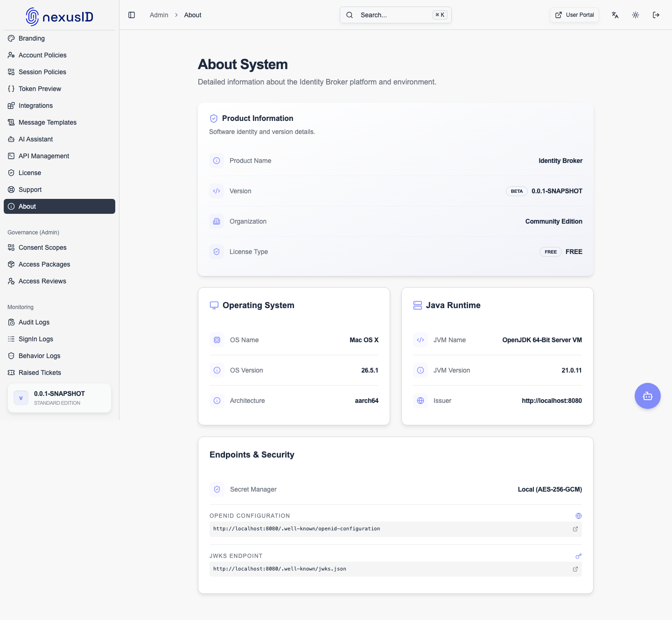
Task: Click info icon next to OS Version
Action: (x=217, y=370)
